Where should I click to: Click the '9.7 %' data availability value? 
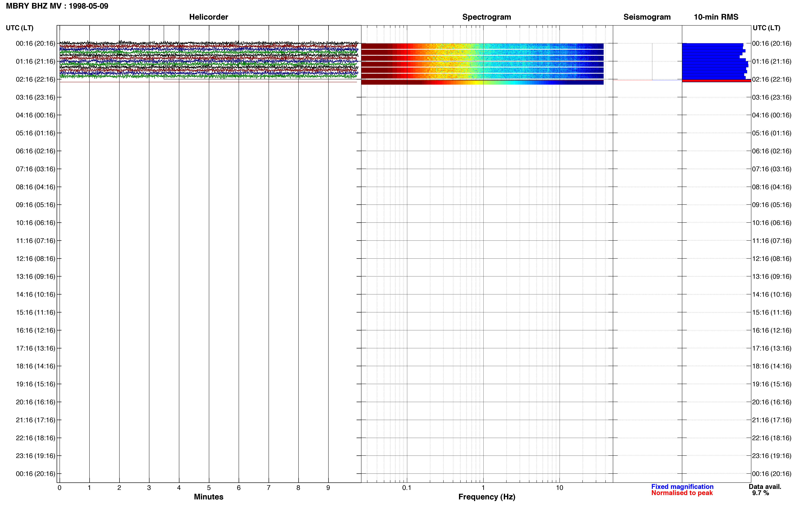click(760, 493)
